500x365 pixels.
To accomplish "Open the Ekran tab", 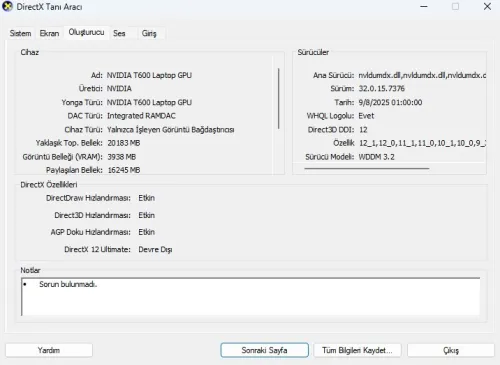I will pos(49,33).
